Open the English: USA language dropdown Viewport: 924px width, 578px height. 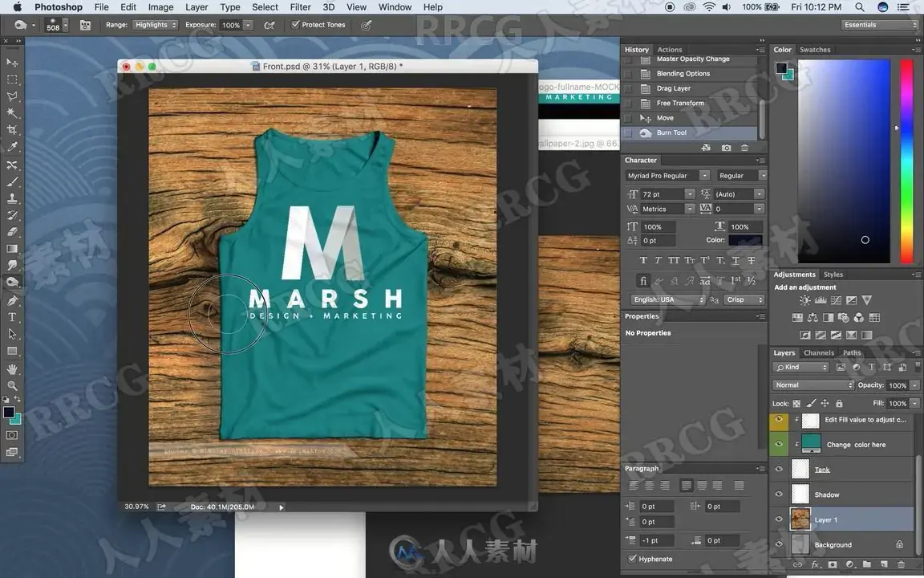[667, 299]
